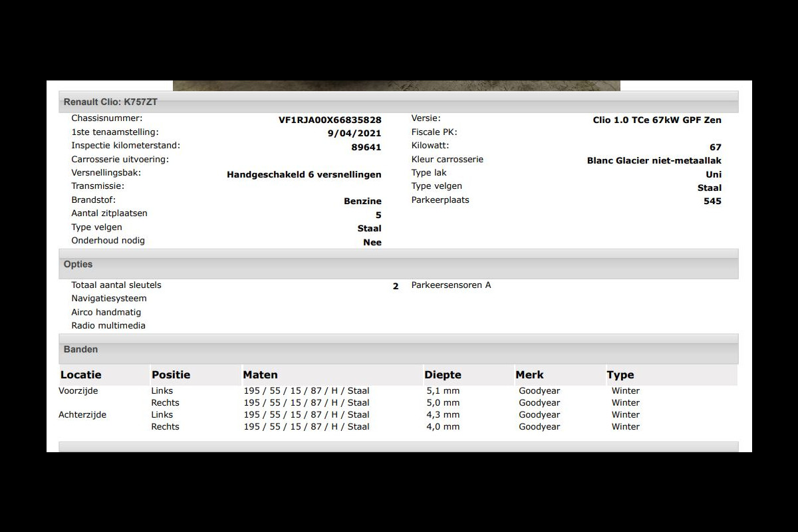Click the version text Clio 1.0 TCe 67kW GPF Zen
Screen dimensions: 798x532
(x=657, y=120)
